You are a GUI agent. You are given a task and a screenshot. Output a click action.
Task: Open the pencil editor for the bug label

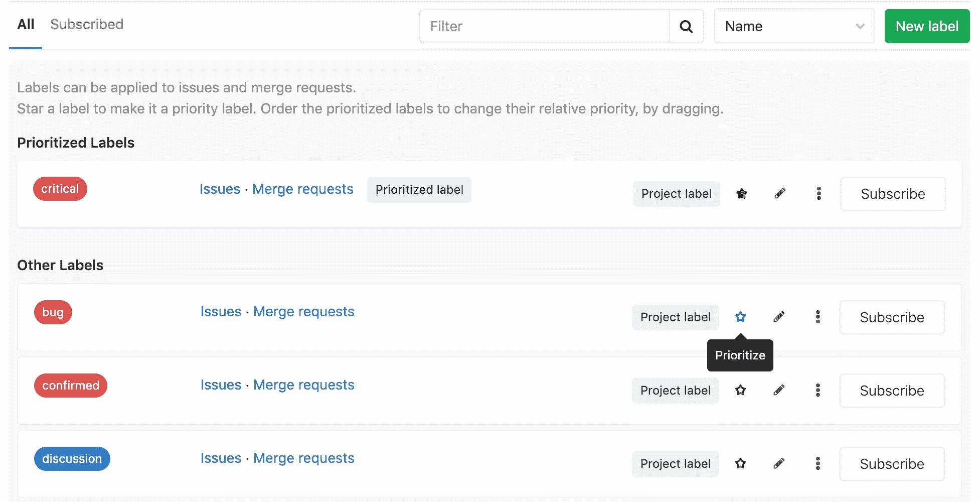[778, 317]
